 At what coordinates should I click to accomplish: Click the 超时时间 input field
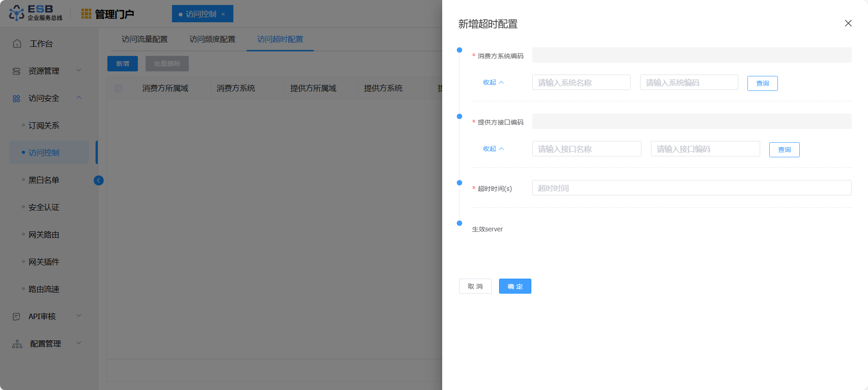pyautogui.click(x=691, y=188)
